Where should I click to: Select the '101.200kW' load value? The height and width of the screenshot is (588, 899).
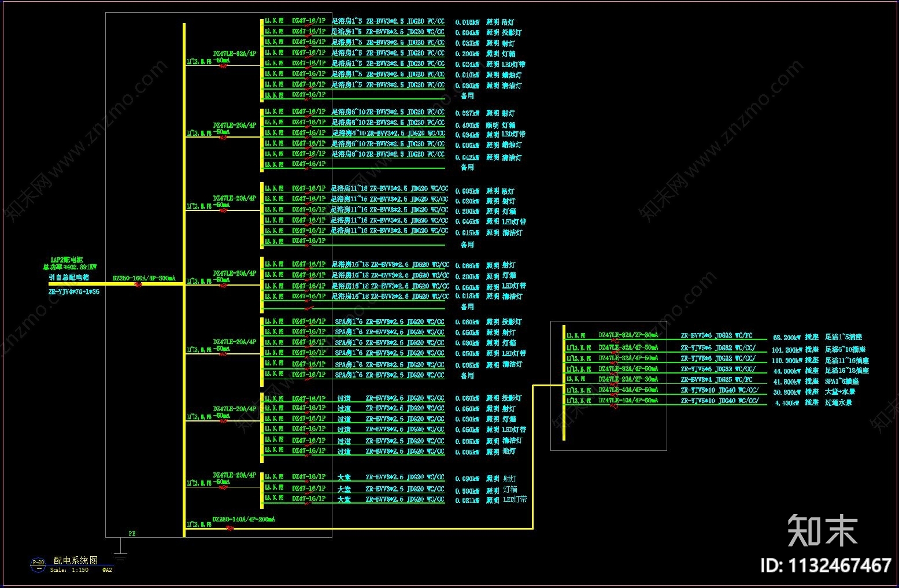[x=786, y=350]
